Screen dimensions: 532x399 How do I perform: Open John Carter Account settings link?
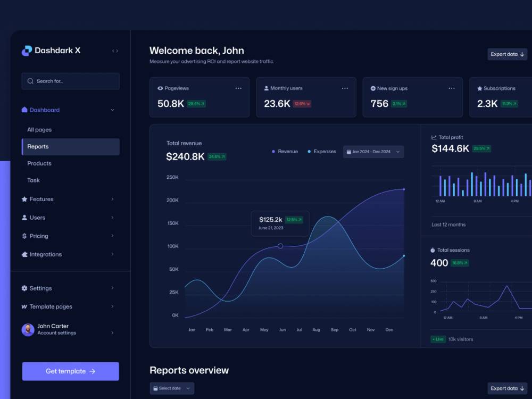pyautogui.click(x=57, y=333)
